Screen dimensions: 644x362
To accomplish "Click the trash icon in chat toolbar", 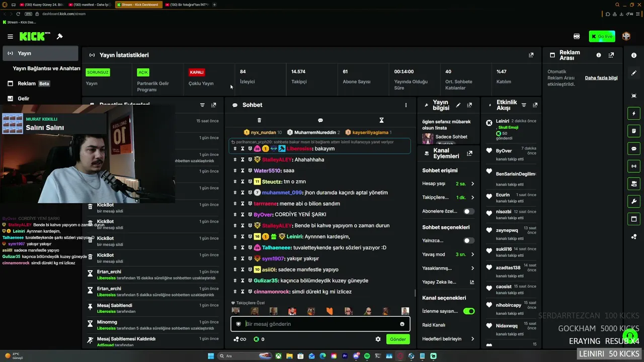I will click(x=259, y=120).
